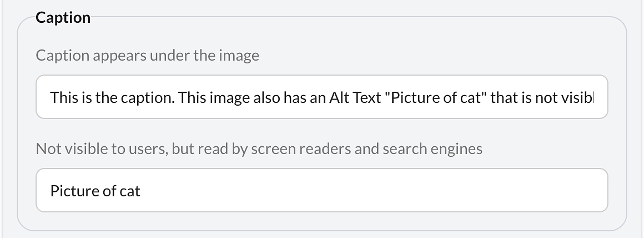The width and height of the screenshot is (644, 238).
Task: Click the "Caption" section heading
Action: [x=63, y=18]
